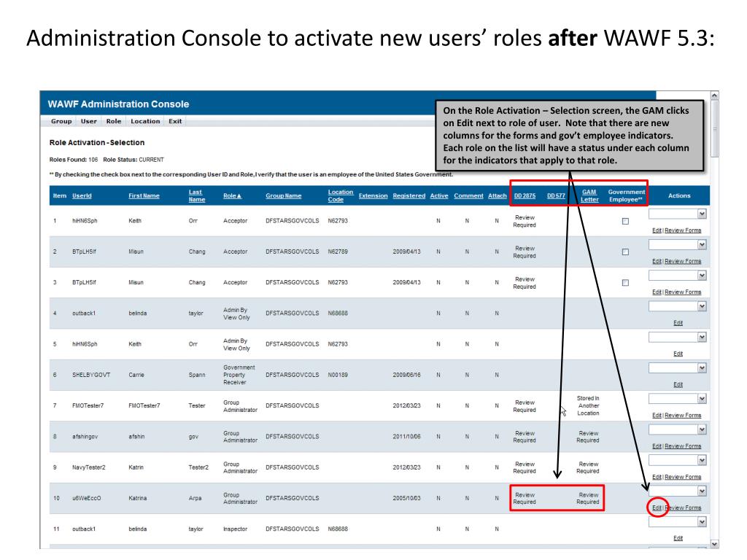Check Government Employee box for item 3 Chang N62793
The width and height of the screenshot is (747, 560).
pos(625,283)
